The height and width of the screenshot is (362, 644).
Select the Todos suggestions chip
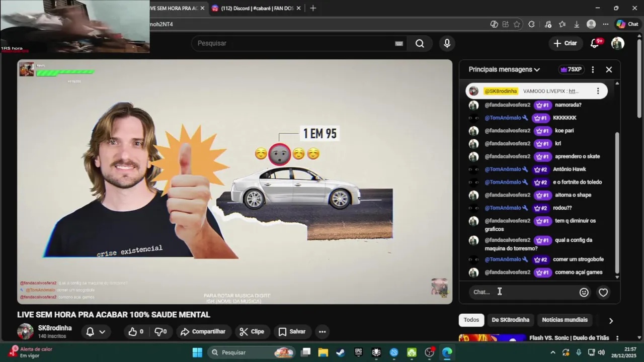point(471,320)
